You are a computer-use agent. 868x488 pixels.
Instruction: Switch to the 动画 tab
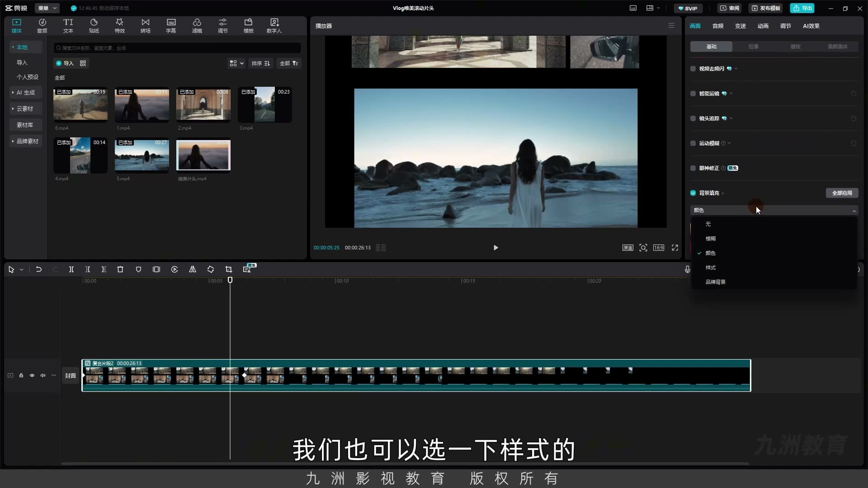click(763, 26)
